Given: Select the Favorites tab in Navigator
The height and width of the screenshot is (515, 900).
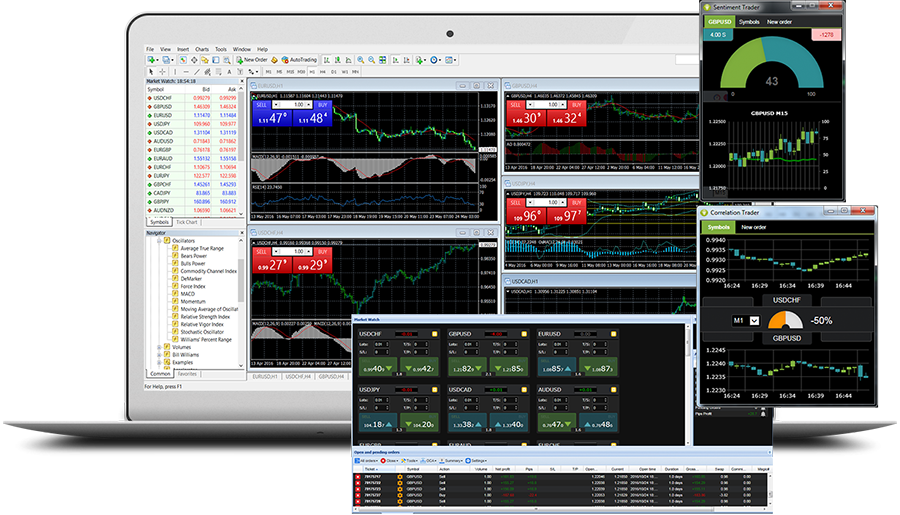Looking at the screenshot, I should click(x=187, y=374).
